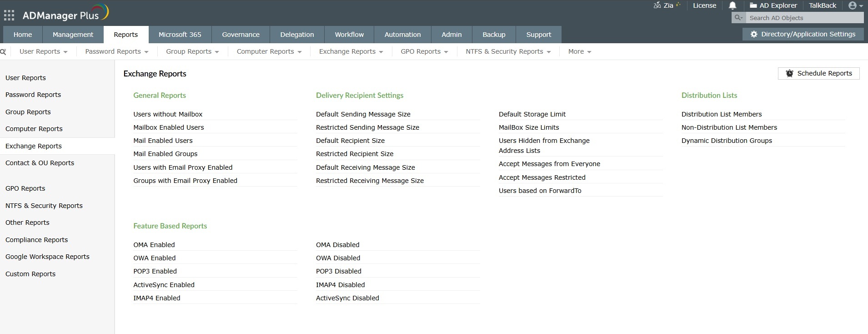868x334 pixels.
Task: Open the Microsoft 365 tab
Action: click(x=180, y=35)
